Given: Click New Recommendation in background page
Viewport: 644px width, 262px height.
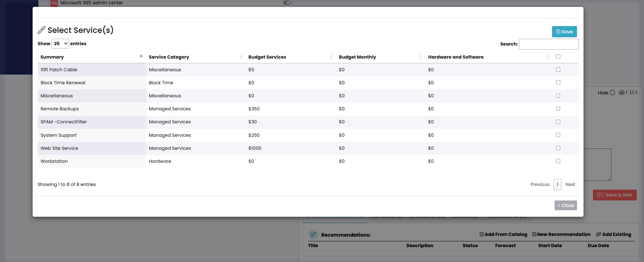Looking at the screenshot, I should coord(561,234).
